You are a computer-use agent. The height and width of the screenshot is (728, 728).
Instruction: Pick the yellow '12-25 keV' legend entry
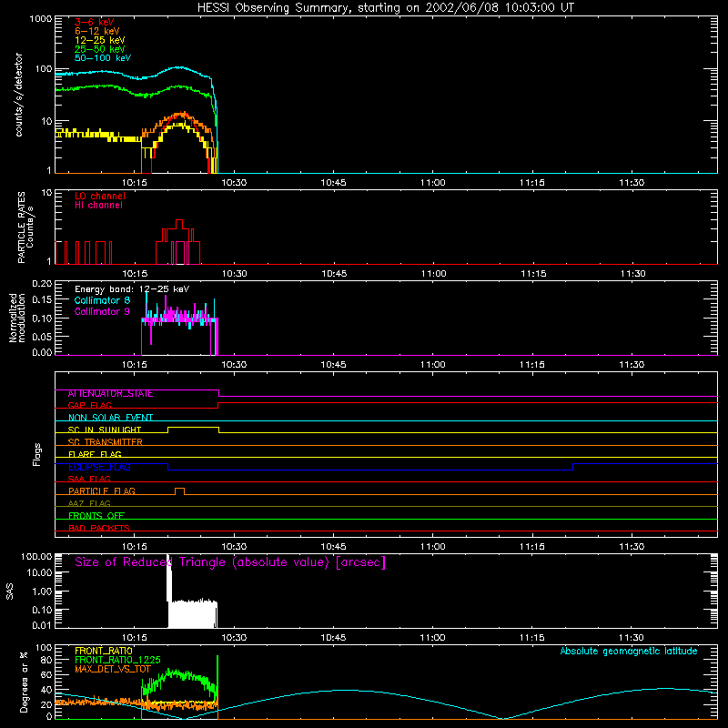tap(99, 40)
